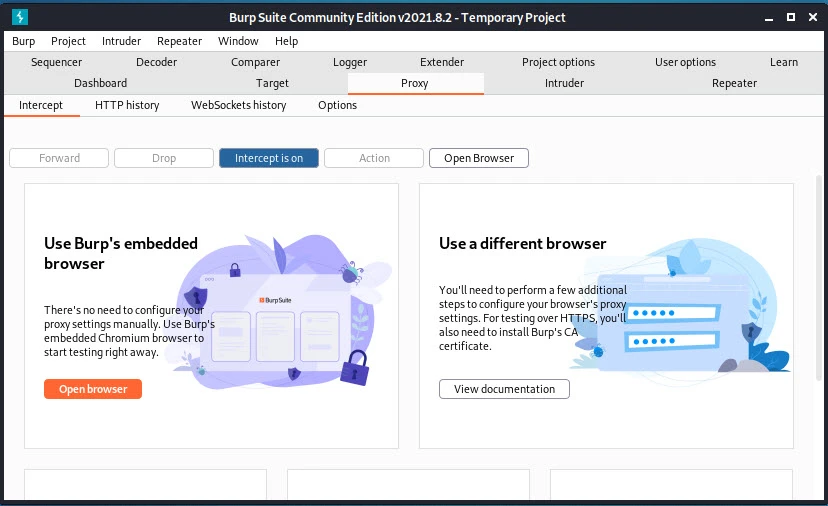Close the Burp Suite window
This screenshot has width=828, height=506.
point(813,17)
